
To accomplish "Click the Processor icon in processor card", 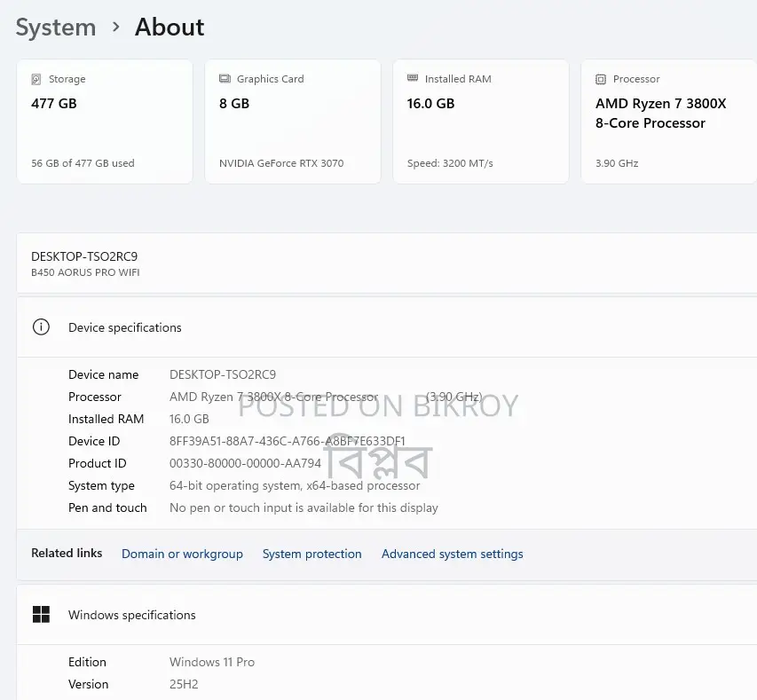I will [601, 79].
